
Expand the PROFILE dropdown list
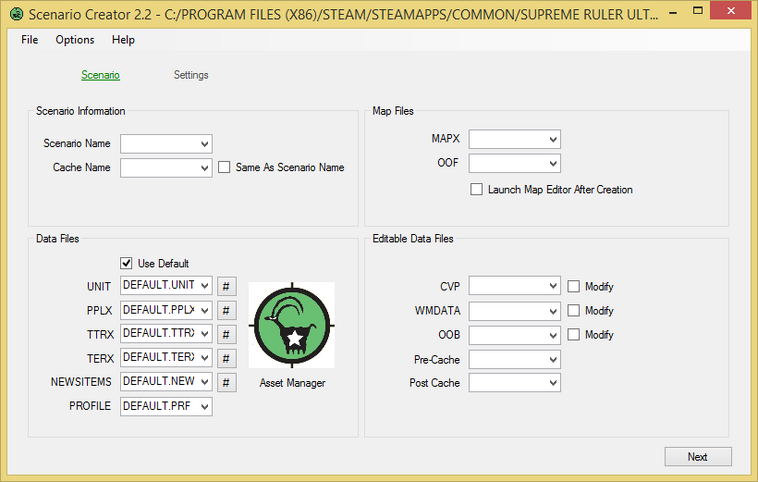coord(166,406)
